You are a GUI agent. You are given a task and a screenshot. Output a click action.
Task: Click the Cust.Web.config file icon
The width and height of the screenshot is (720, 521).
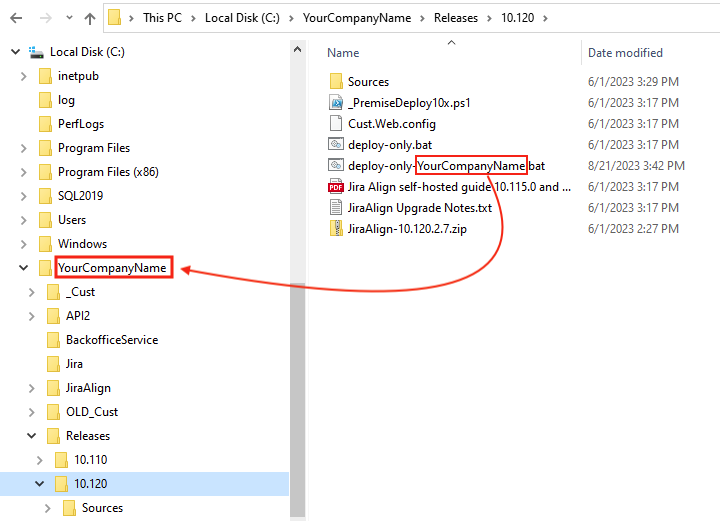tap(336, 123)
